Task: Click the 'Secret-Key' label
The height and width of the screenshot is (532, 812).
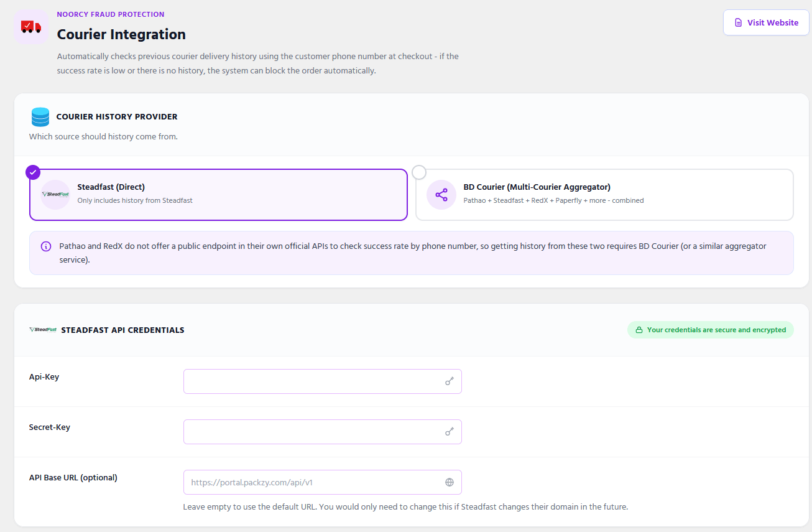Action: click(x=50, y=427)
